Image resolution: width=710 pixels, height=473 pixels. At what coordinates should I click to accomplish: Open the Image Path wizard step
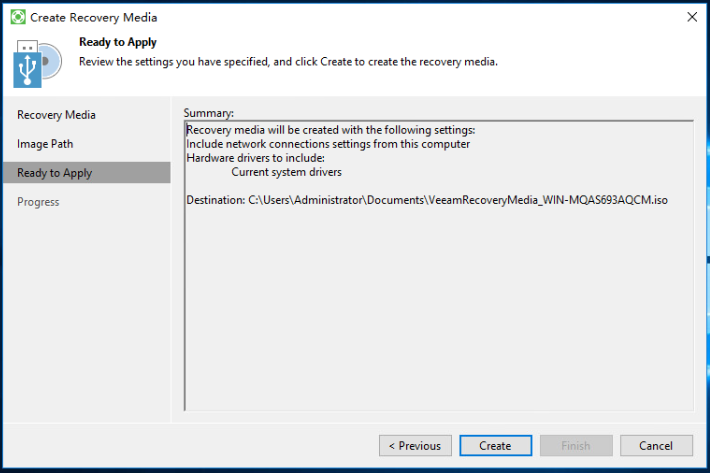tap(45, 144)
